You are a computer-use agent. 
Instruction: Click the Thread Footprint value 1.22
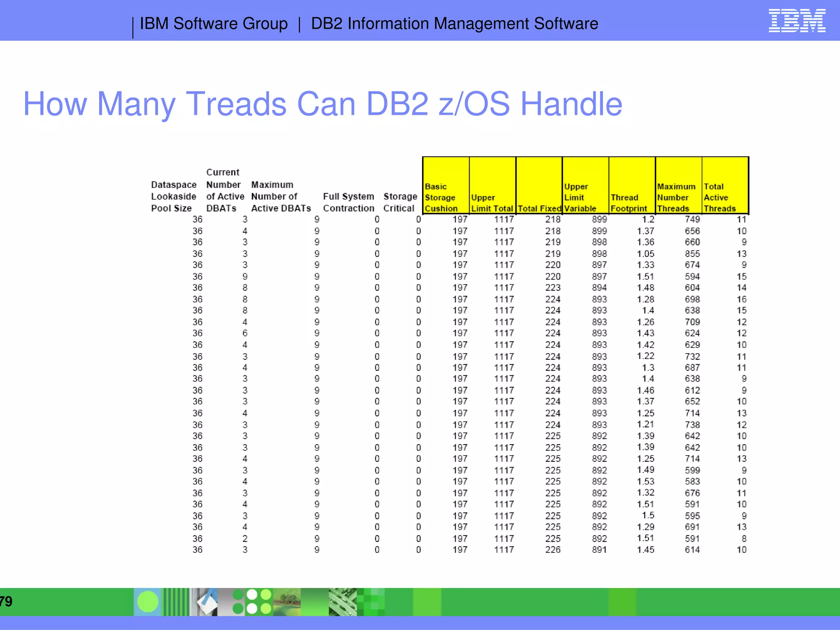point(646,356)
